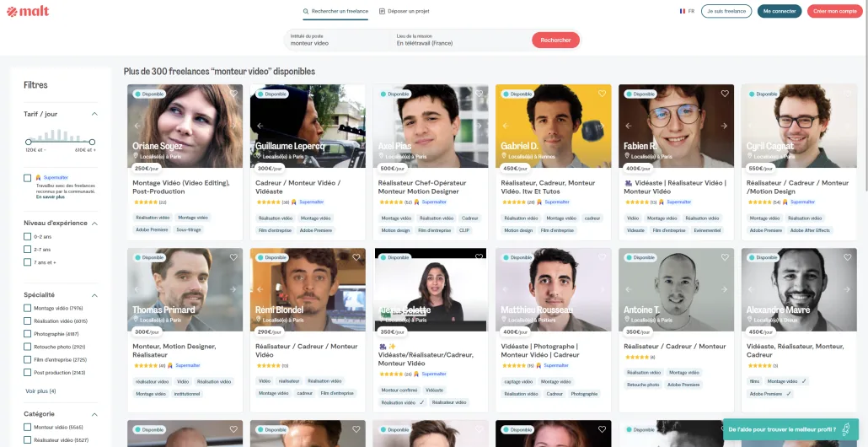The image size is (868, 447).
Task: Tick the Photographie (4187) specialty
Action: [x=27, y=333]
